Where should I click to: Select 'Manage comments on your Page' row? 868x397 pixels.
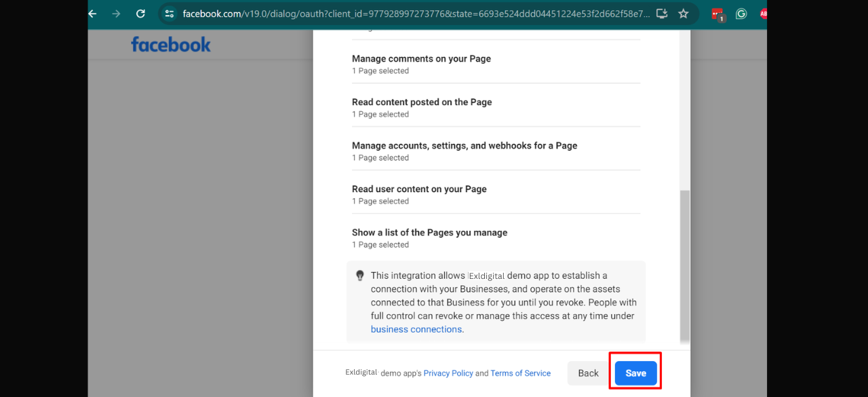click(x=496, y=64)
